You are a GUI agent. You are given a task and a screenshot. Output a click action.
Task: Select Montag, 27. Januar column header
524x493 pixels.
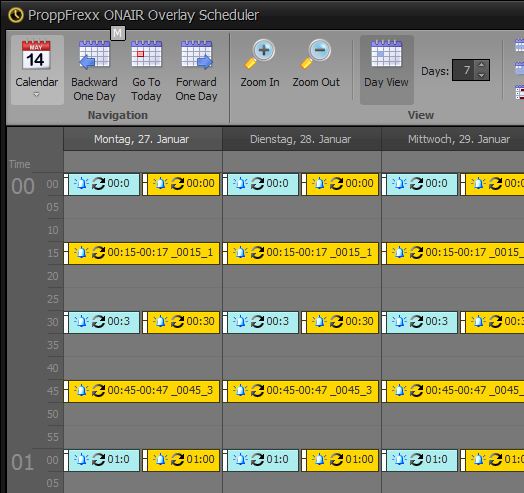[142, 139]
